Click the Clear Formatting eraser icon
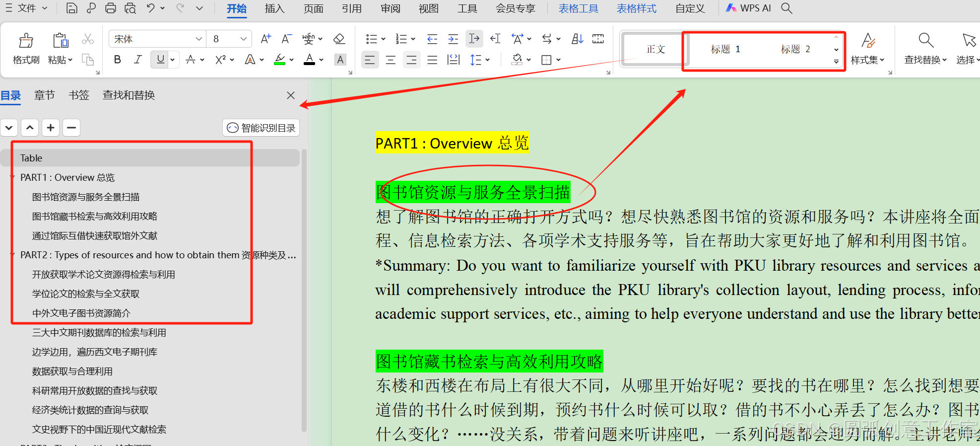 tap(339, 39)
